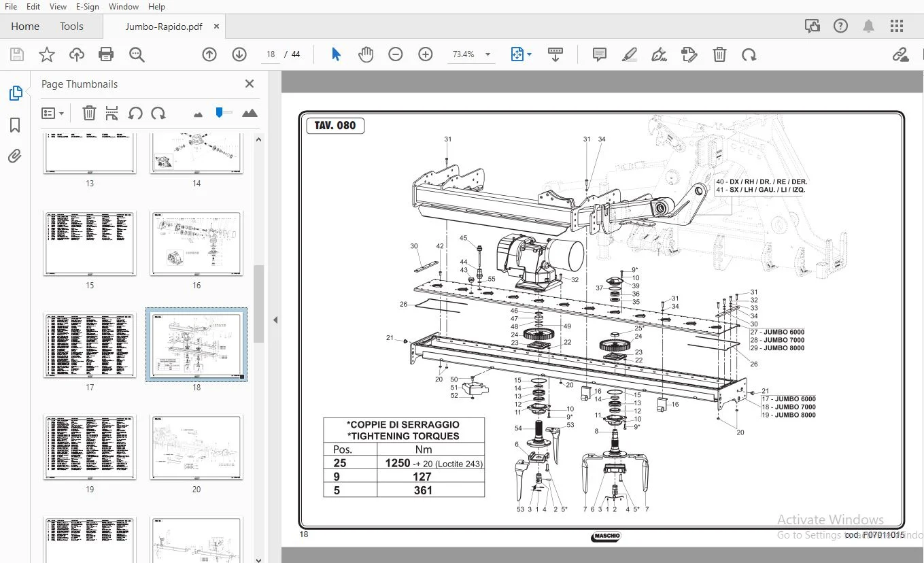Activate the hand pan tool
924x563 pixels.
366,54
